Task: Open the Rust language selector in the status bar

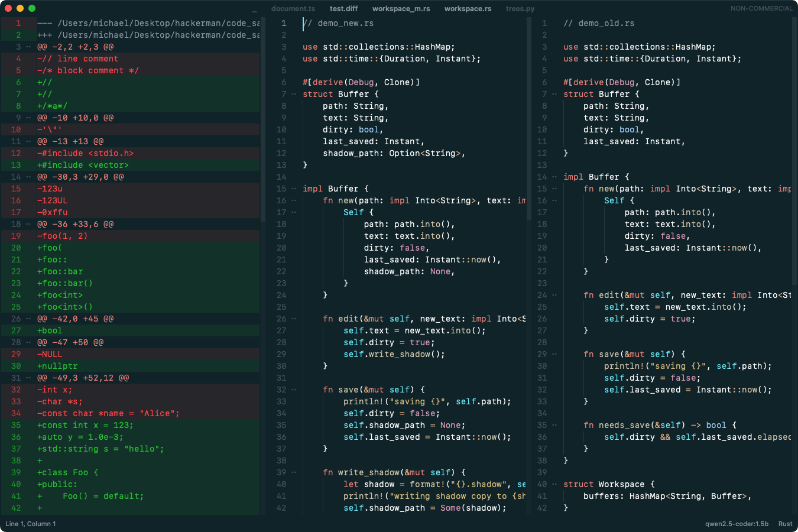Action: [785, 524]
